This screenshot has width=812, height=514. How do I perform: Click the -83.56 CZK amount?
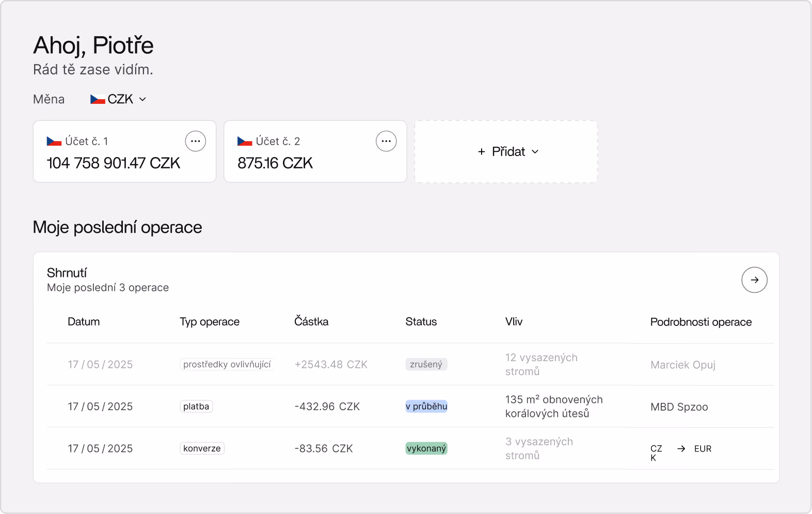[x=324, y=448]
